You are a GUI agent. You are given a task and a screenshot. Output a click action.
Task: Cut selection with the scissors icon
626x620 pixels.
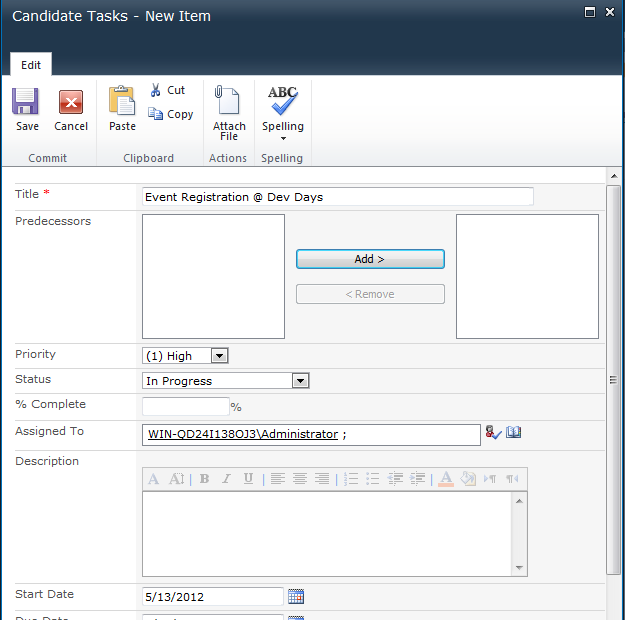click(155, 90)
